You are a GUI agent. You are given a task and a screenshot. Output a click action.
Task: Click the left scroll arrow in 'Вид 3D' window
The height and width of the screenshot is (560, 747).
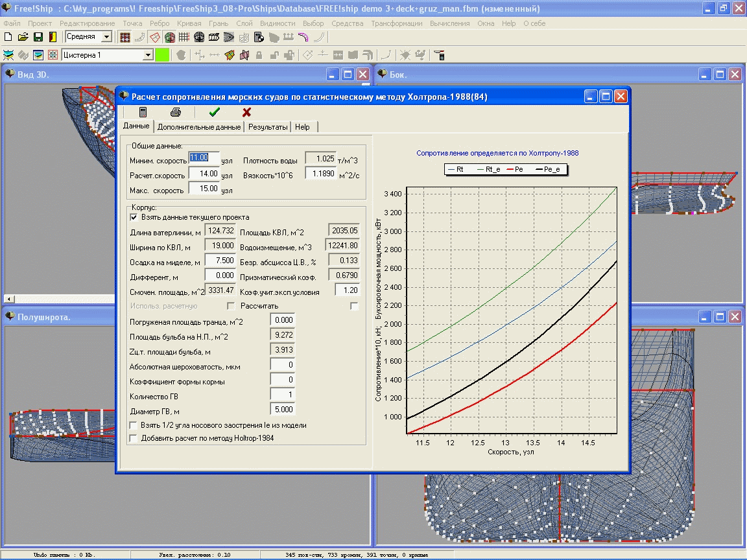pos(9,299)
